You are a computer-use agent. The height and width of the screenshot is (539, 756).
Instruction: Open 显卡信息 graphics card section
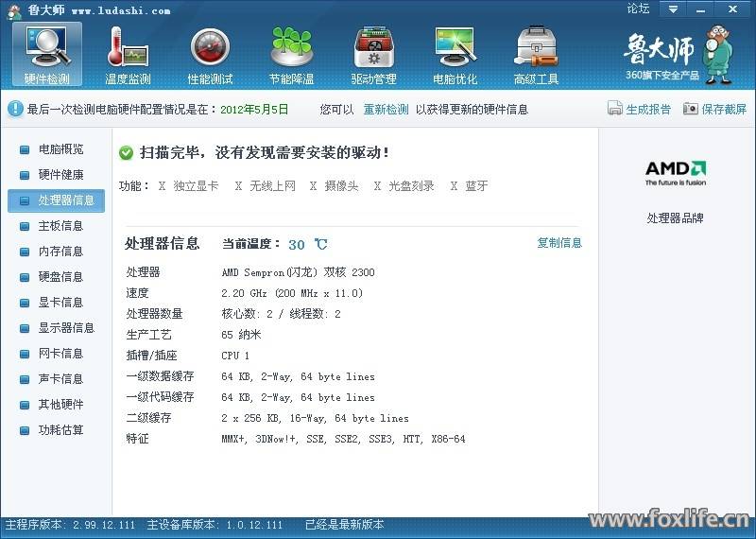click(x=60, y=303)
